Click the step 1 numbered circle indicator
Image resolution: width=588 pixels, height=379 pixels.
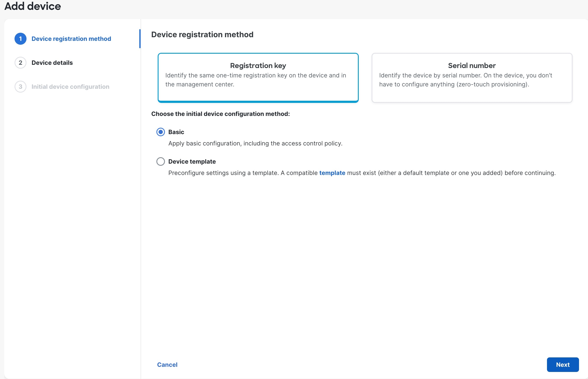click(20, 39)
